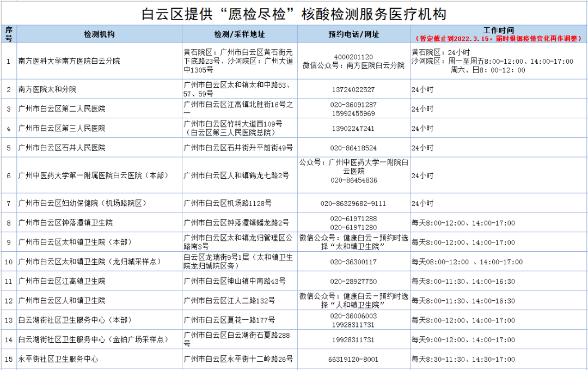Screen dimensions: 588x370
Task: Select 广州市白云区江高镇卫生院 institution name
Action: [x=62, y=282]
